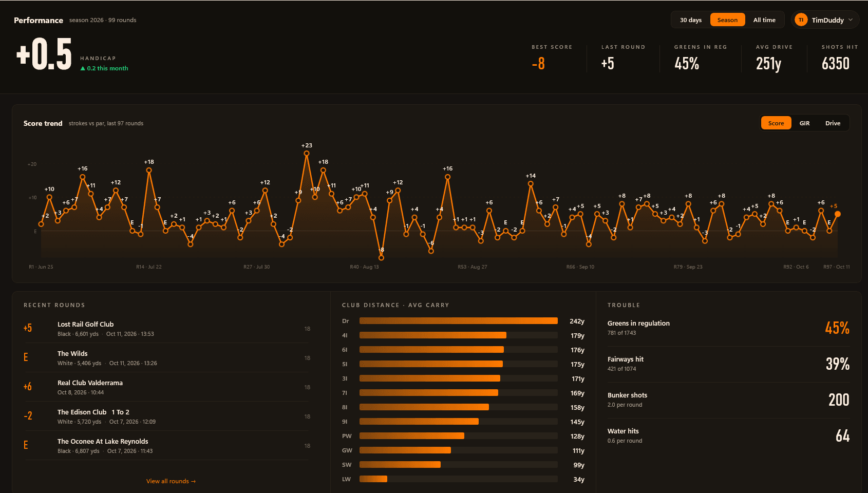This screenshot has width=868, height=493.
Task: Click the green 0.2 this month indicator
Action: pos(104,68)
